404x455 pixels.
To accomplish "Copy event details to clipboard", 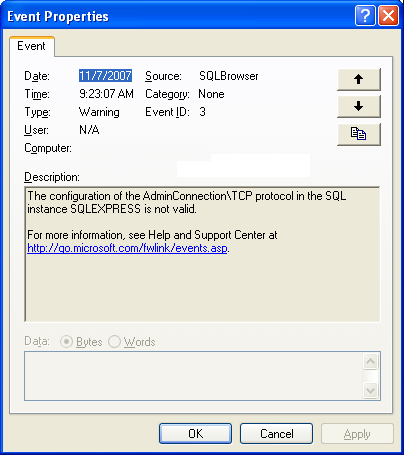I will [359, 134].
